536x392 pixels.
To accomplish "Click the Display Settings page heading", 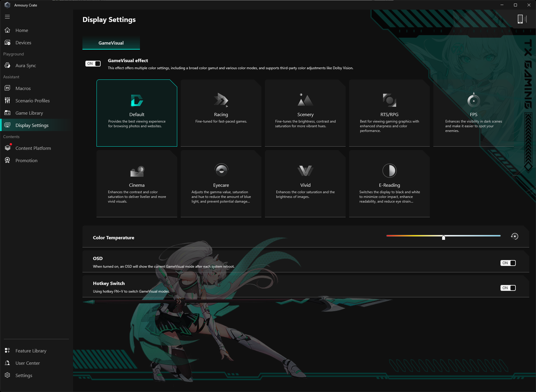I will click(x=109, y=20).
